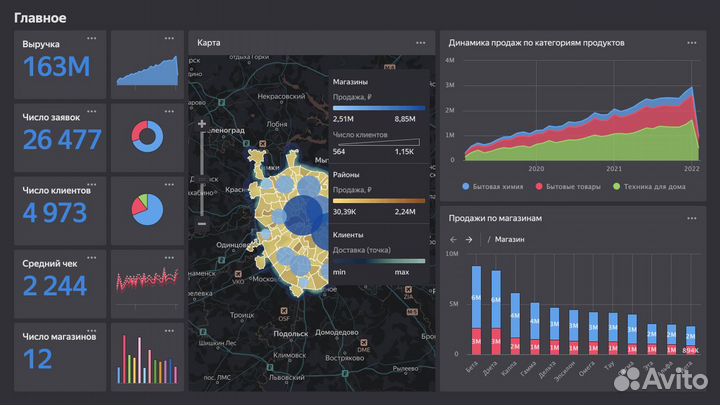Open the Выручка widget's three-dot menu
The width and height of the screenshot is (720, 405).
92,37
